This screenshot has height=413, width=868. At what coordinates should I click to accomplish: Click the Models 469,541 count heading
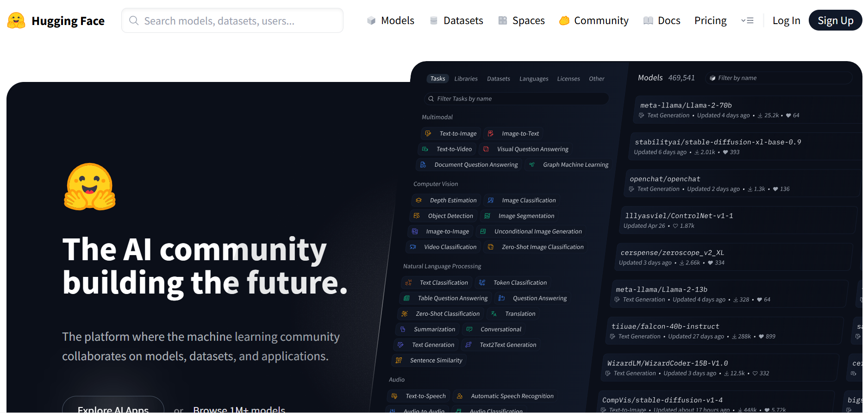pyautogui.click(x=666, y=78)
